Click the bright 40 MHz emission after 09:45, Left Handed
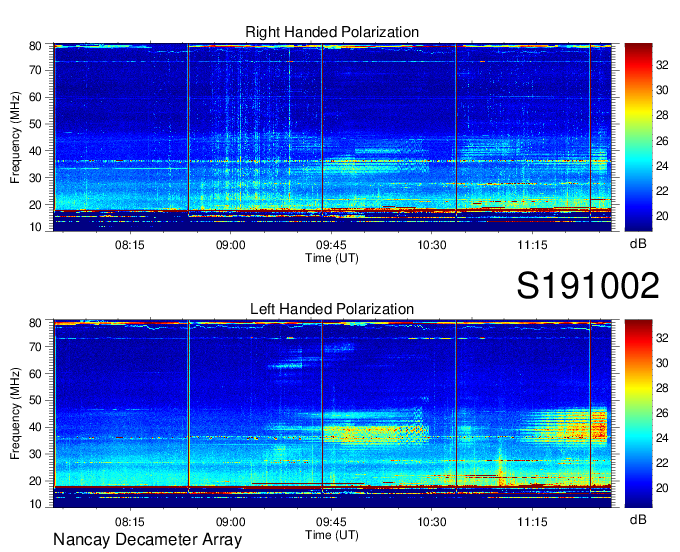The width and height of the screenshot is (680, 552). (376, 434)
